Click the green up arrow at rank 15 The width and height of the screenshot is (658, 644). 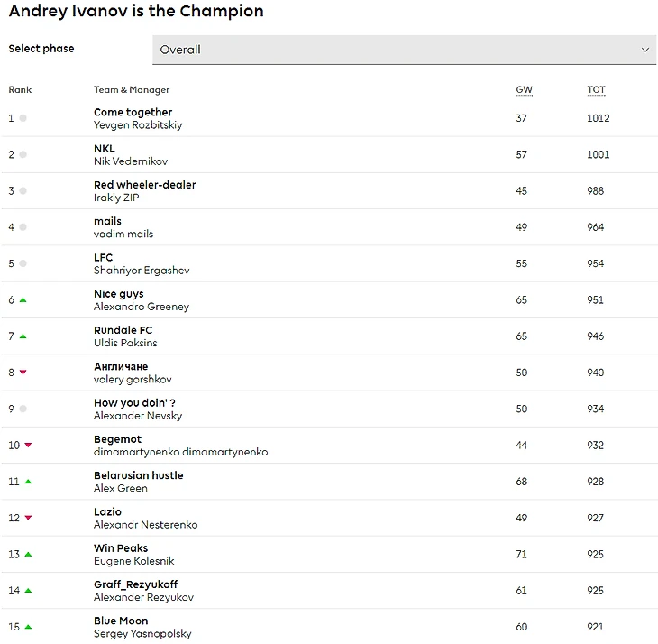28,627
